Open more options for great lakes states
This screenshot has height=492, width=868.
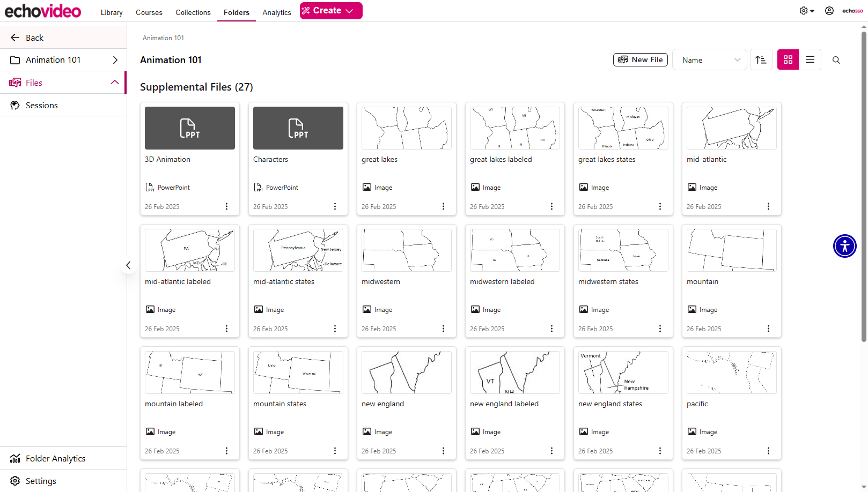coord(660,206)
